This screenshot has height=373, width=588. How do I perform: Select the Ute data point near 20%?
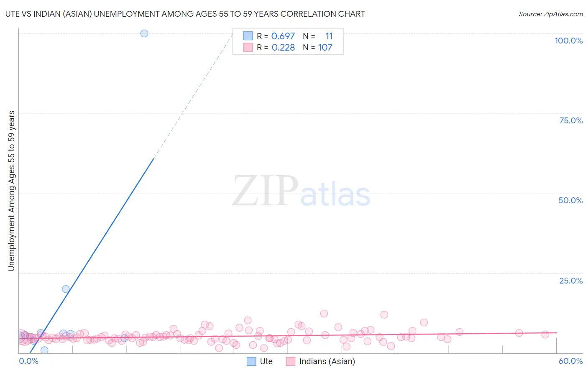[x=66, y=289]
